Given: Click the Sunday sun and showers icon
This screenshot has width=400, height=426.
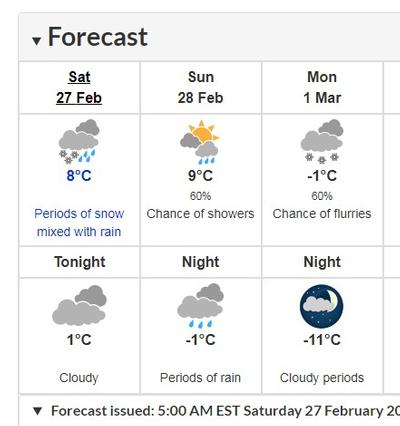Looking at the screenshot, I should click(x=200, y=142).
